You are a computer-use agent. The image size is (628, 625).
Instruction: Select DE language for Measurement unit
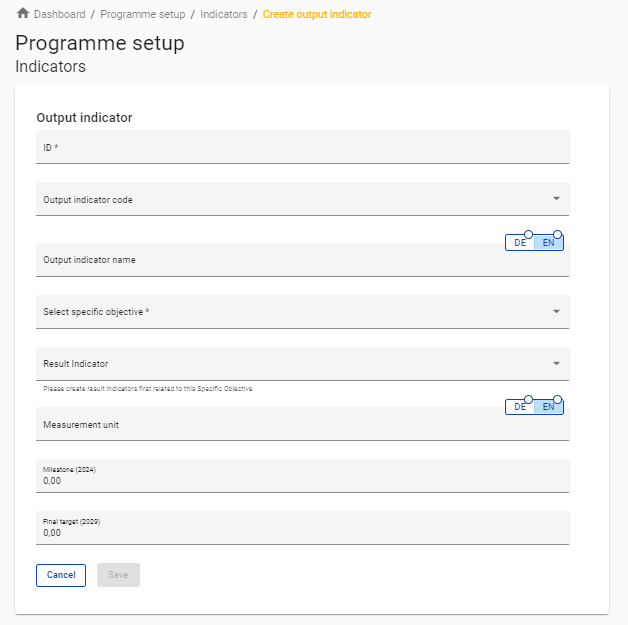point(520,407)
